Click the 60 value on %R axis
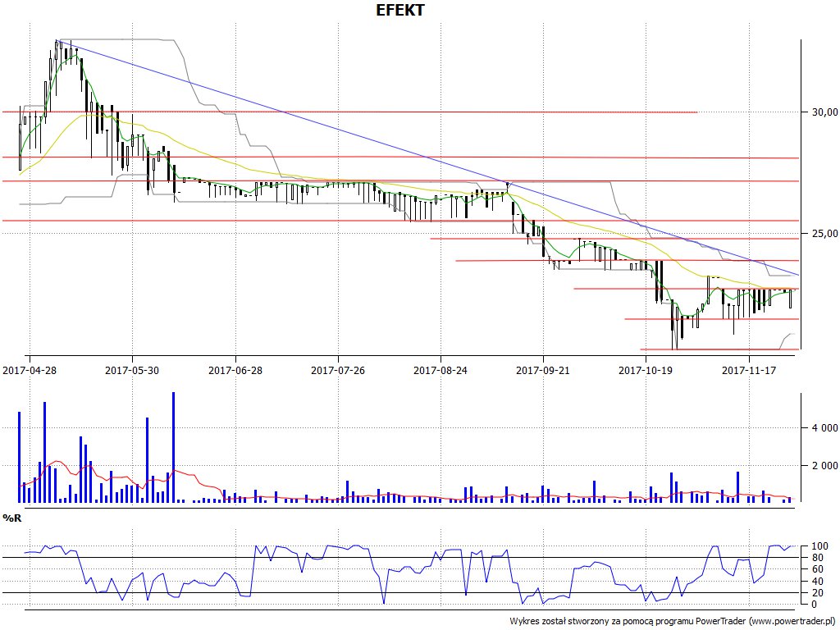This screenshot has height=630, width=840. point(818,569)
